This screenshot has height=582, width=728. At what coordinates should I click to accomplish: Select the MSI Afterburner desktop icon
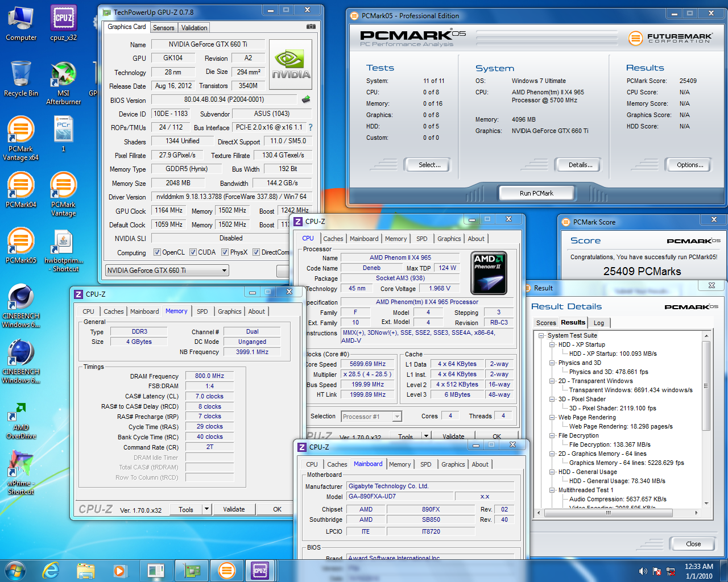(64, 84)
